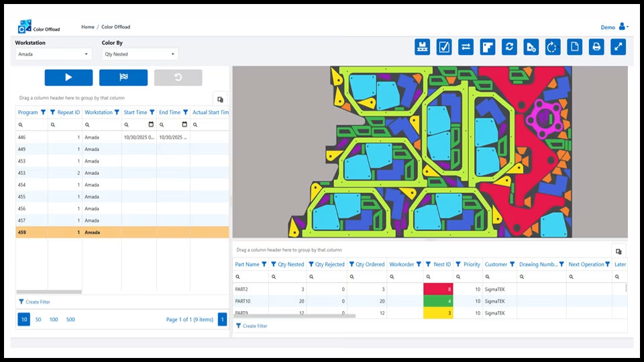The width and height of the screenshot is (644, 362).
Task: Click the fullscreen expand arrows icon
Action: tap(618, 47)
